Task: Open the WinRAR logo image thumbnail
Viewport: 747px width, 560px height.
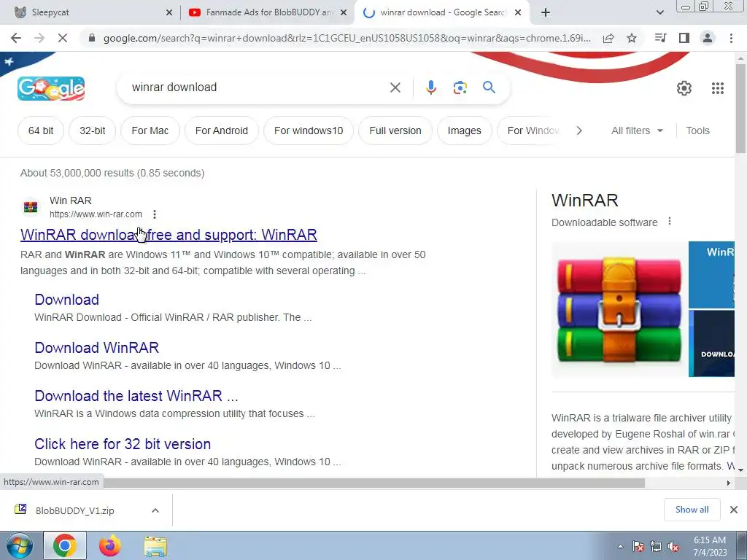Action: (x=619, y=309)
